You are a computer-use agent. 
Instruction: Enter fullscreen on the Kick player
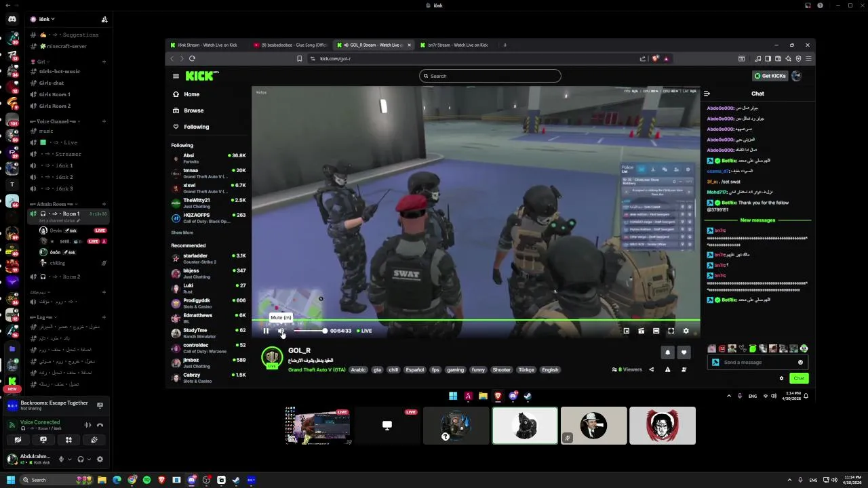click(x=671, y=331)
